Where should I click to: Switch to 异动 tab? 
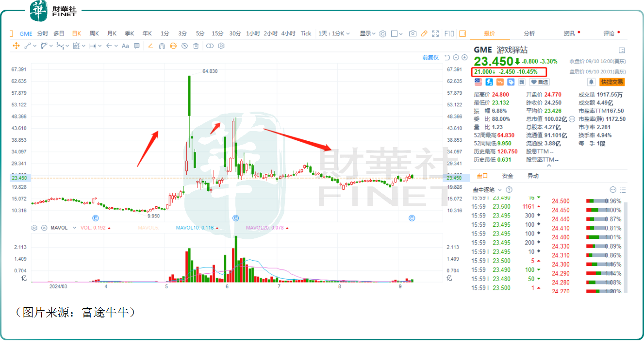click(x=533, y=176)
